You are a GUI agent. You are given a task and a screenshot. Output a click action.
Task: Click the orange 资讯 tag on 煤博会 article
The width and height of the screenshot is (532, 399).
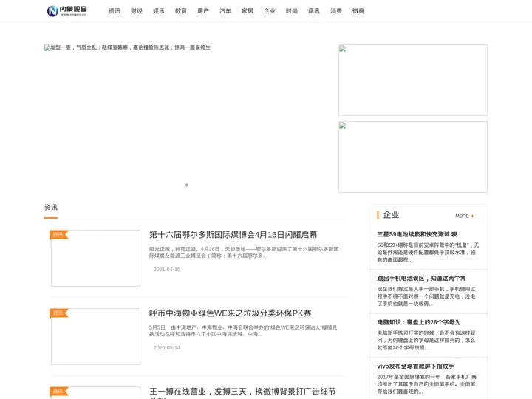click(58, 234)
